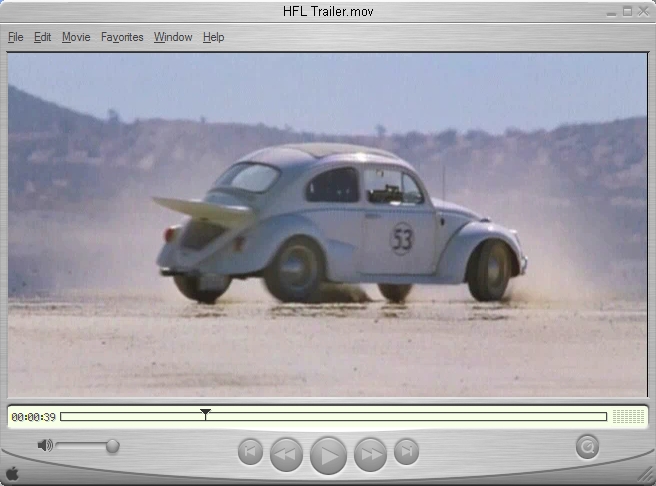Open the Window menu
Viewport: 656px width, 486px height.
point(173,37)
